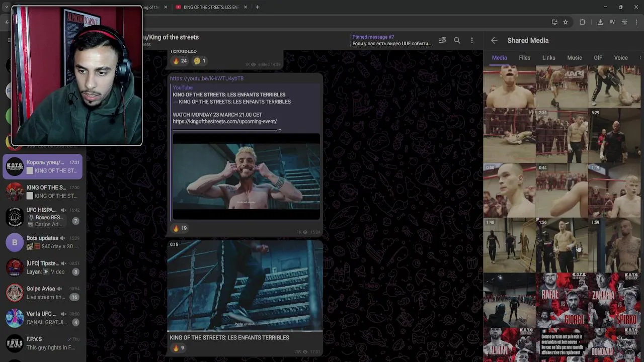The width and height of the screenshot is (644, 362).
Task: Open the ALMAN poster thumbnail
Action: [x=509, y=344]
